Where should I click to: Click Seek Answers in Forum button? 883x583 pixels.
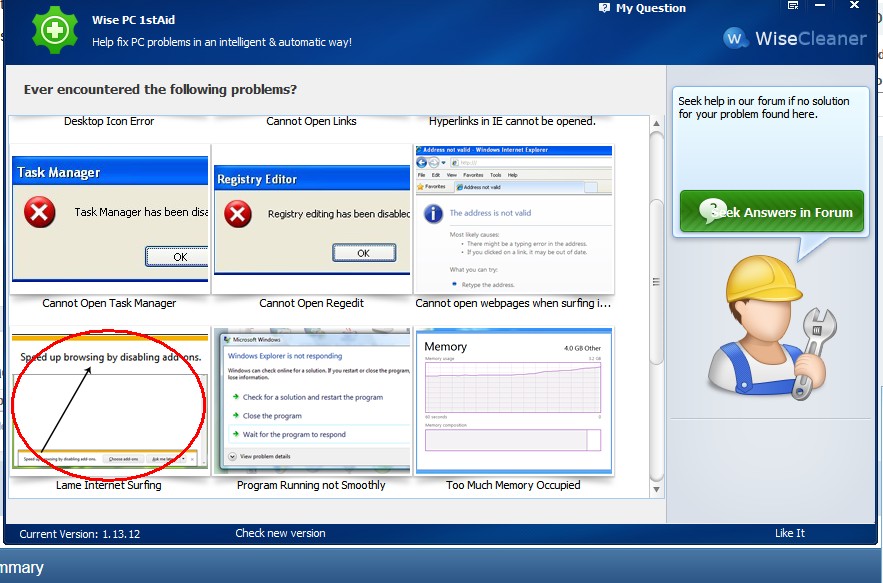coord(771,211)
